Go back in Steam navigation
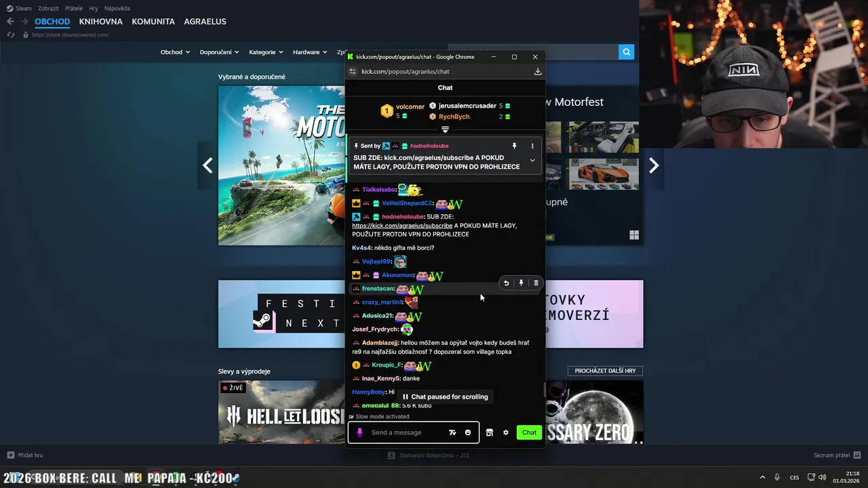Viewport: 868px width, 488px height. pos(10,21)
